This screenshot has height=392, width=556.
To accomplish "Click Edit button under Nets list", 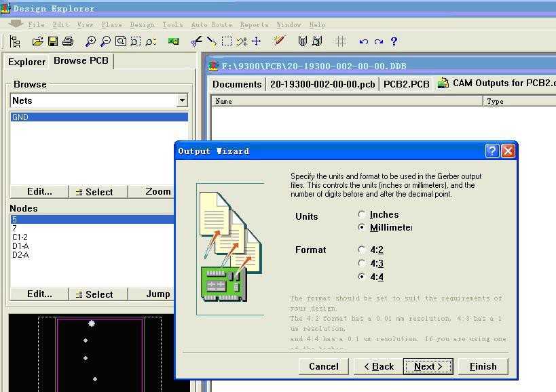I will click(39, 191).
